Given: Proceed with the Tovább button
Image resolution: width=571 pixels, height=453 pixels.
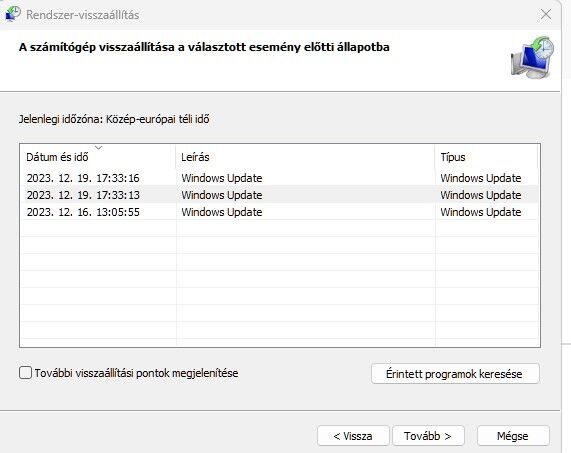Looking at the screenshot, I should point(428,436).
